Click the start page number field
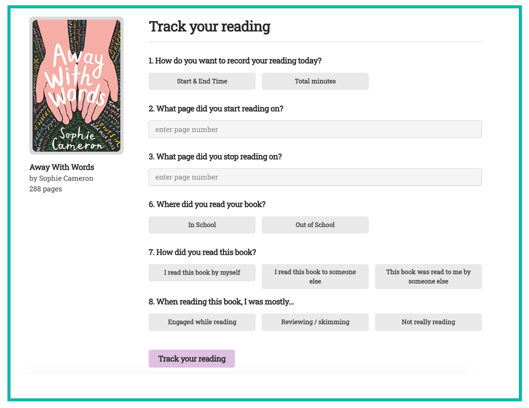 315,129
